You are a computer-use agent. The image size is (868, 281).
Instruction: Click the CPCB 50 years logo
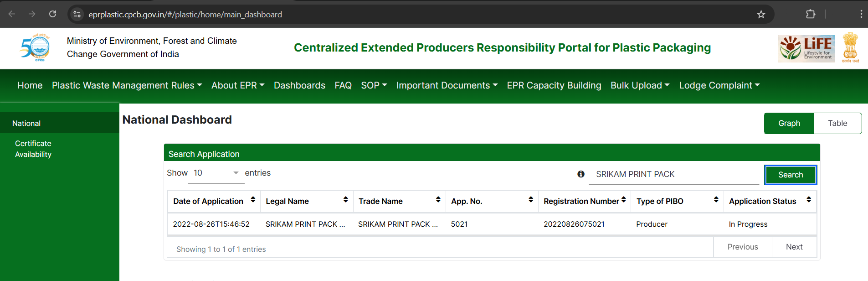(x=35, y=47)
